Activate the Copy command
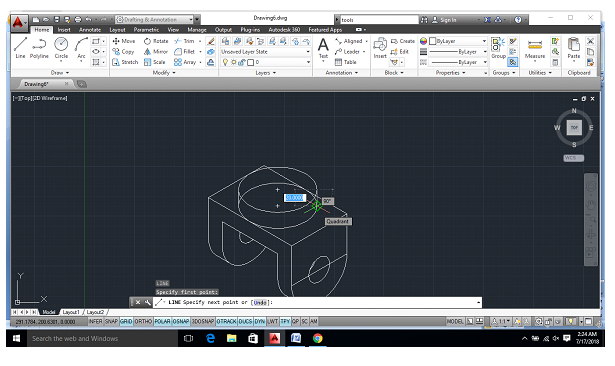The width and height of the screenshot is (615, 366). click(x=123, y=51)
